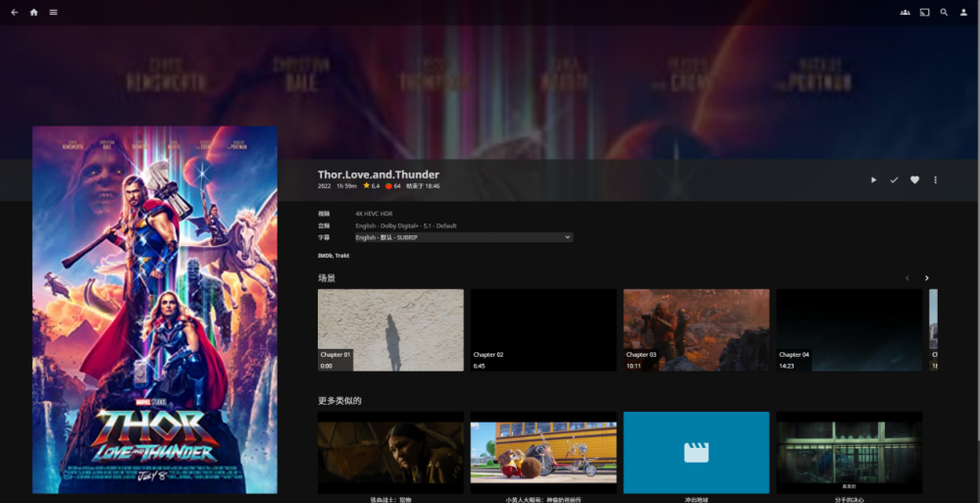Click the tomato critic rating 64
The height and width of the screenshot is (503, 980).
click(x=393, y=186)
